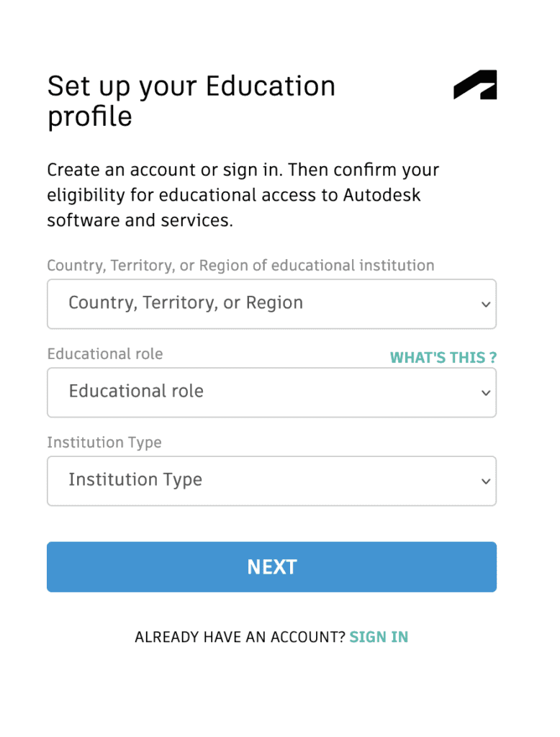Click the 'software and services.' description line
The image size is (560, 737).
tap(140, 220)
